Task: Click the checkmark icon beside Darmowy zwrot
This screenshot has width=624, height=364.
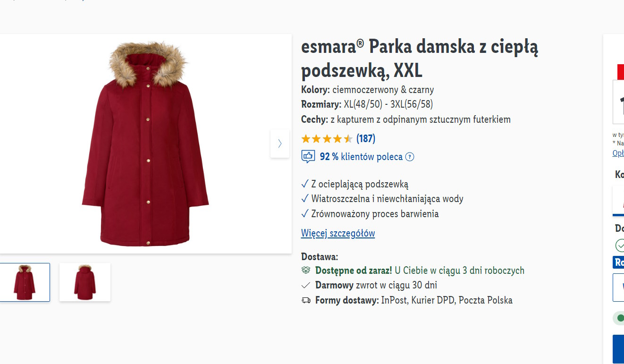Action: click(306, 286)
